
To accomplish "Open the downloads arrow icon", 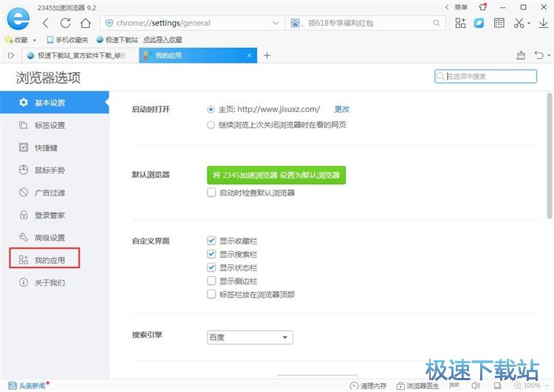I will [543, 24].
